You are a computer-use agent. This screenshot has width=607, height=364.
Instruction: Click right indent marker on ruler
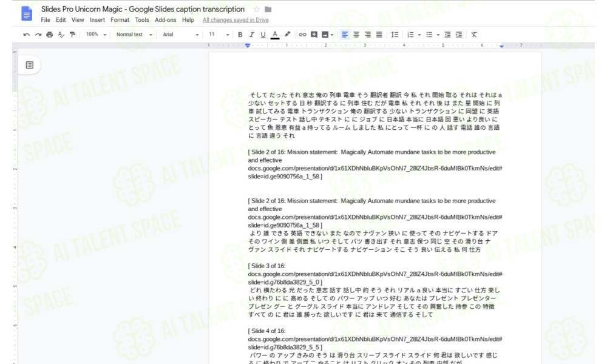502,46
